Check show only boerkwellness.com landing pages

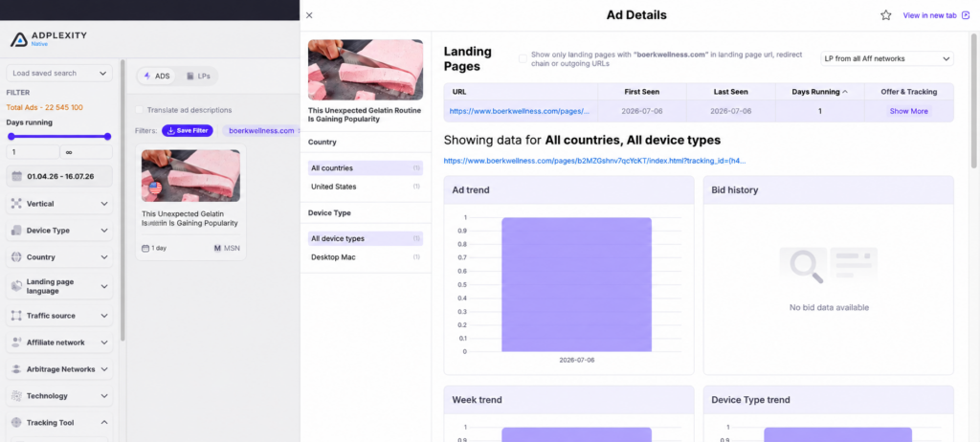pyautogui.click(x=523, y=58)
